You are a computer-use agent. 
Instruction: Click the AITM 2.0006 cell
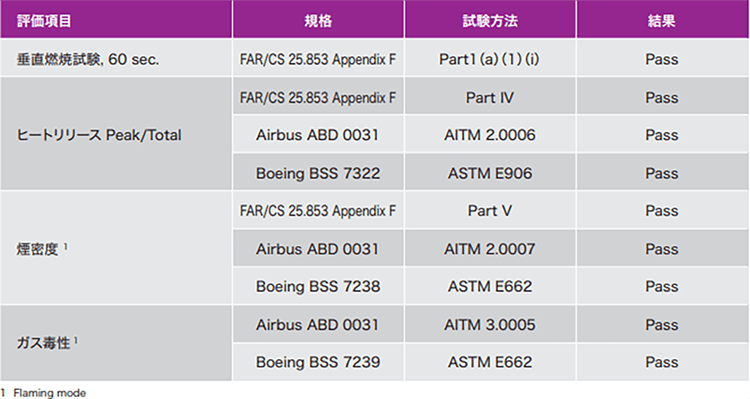click(x=490, y=134)
